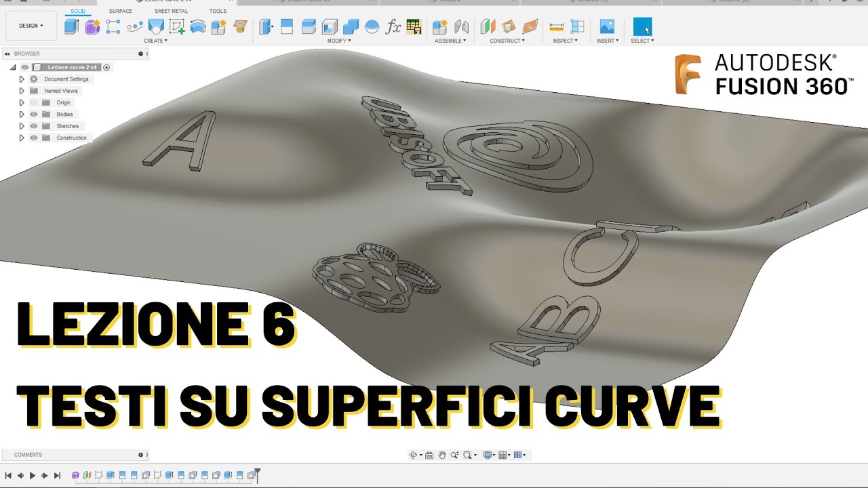
Task: Hide the Bodies folder with eye icon
Action: click(34, 114)
